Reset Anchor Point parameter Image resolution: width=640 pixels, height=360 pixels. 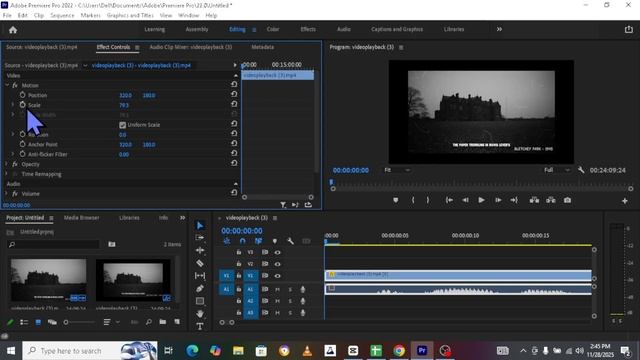point(234,143)
